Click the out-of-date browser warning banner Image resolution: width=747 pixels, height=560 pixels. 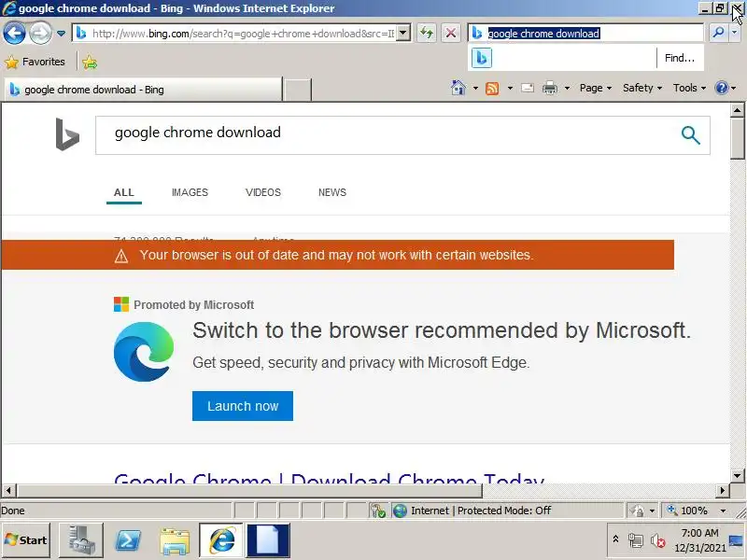coord(338,255)
